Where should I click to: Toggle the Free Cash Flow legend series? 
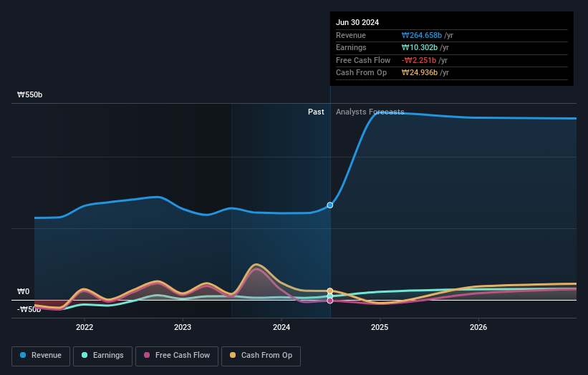point(177,356)
